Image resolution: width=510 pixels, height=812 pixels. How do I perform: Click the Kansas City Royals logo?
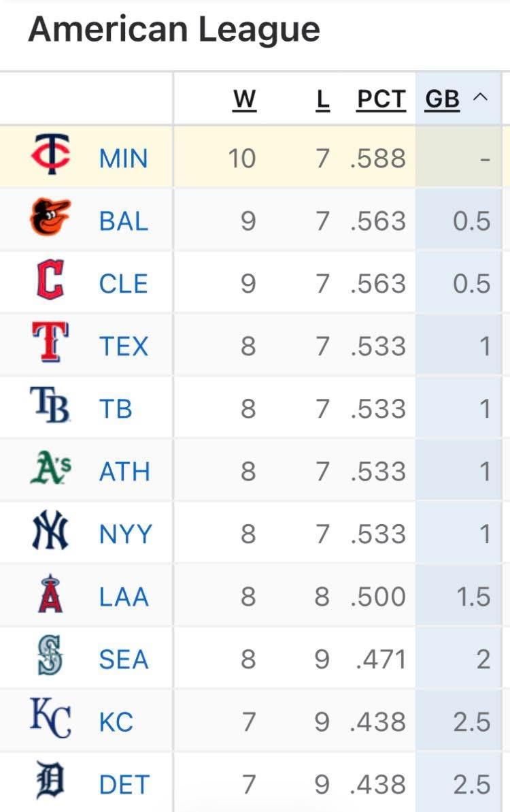pos(50,719)
